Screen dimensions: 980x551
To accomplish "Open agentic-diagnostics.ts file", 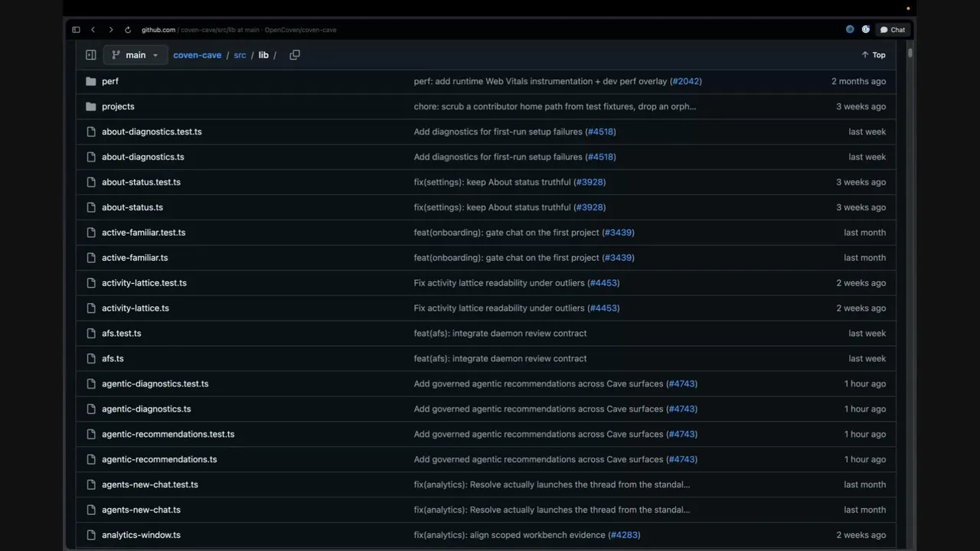I will (146, 409).
